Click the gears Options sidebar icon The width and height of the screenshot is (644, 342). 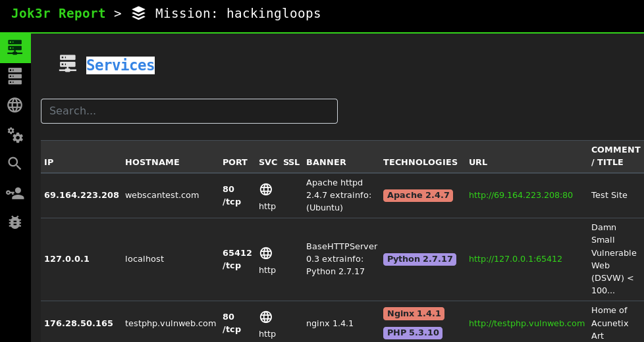click(x=15, y=135)
